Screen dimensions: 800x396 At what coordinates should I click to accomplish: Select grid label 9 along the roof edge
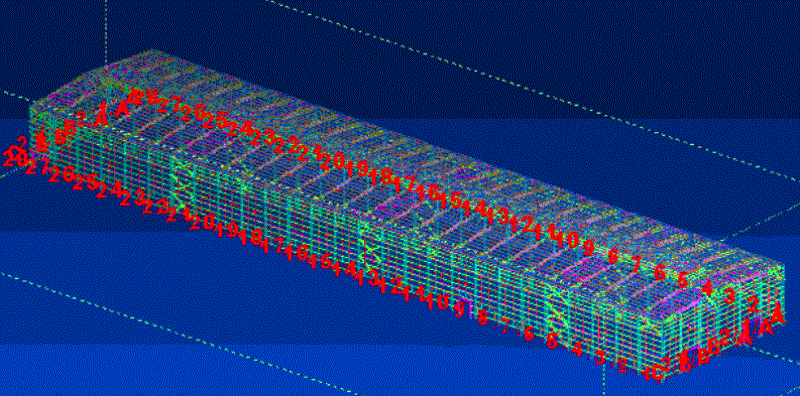588,248
